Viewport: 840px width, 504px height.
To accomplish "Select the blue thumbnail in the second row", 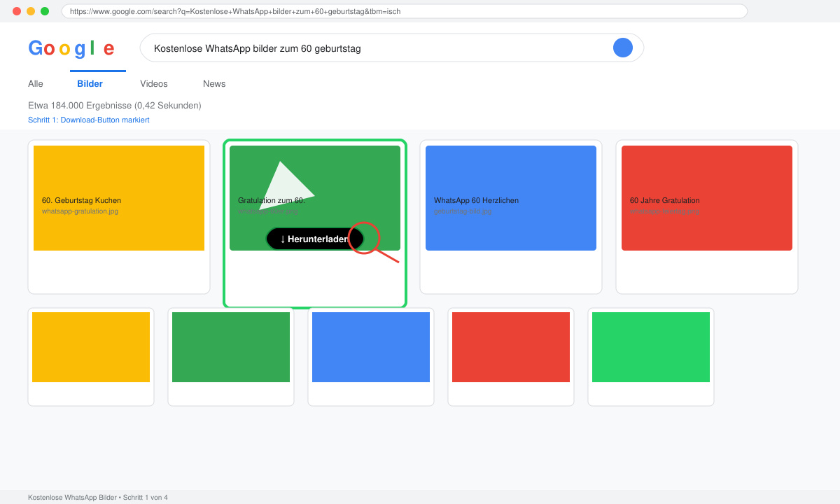I will tap(371, 347).
